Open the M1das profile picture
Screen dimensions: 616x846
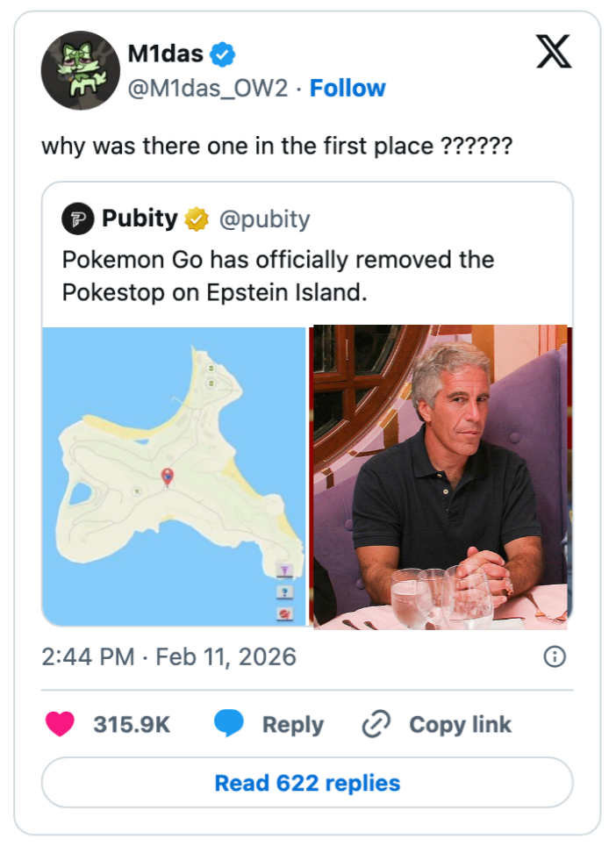[x=80, y=70]
